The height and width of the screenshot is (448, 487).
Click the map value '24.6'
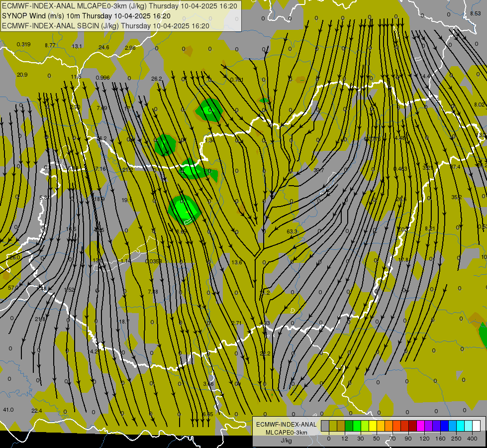click(104, 47)
